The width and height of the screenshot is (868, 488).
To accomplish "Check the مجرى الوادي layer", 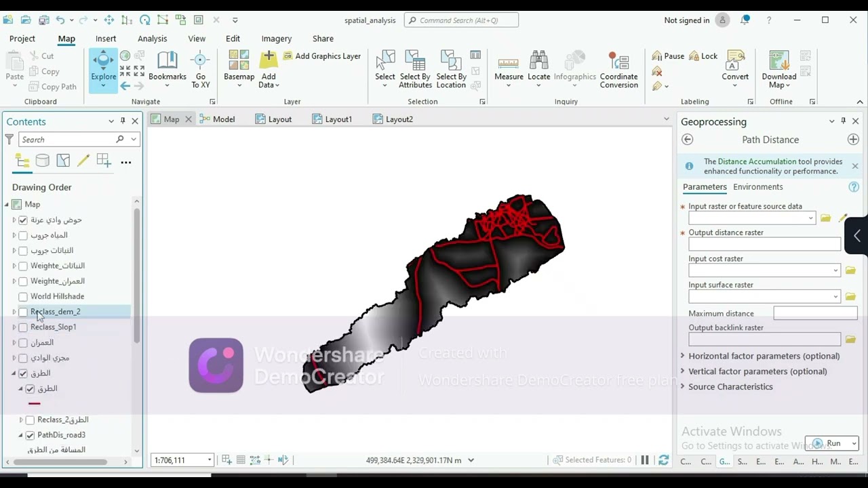I will (x=23, y=358).
